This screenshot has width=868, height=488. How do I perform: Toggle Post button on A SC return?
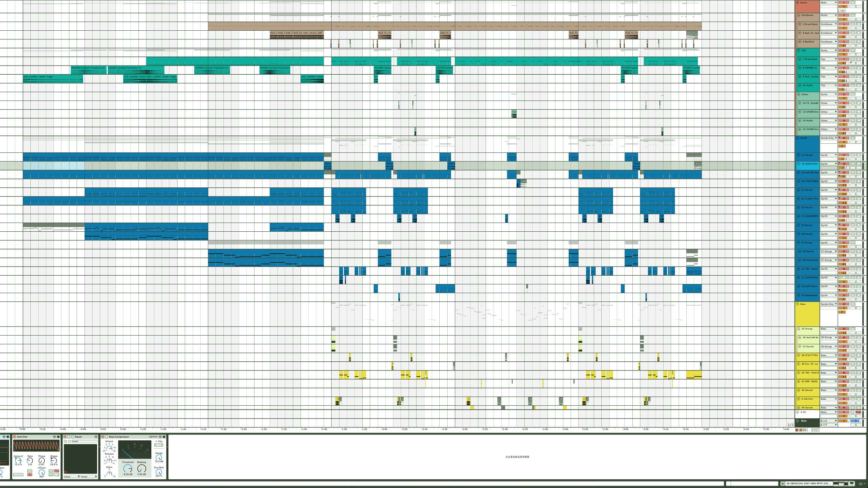pos(858,412)
